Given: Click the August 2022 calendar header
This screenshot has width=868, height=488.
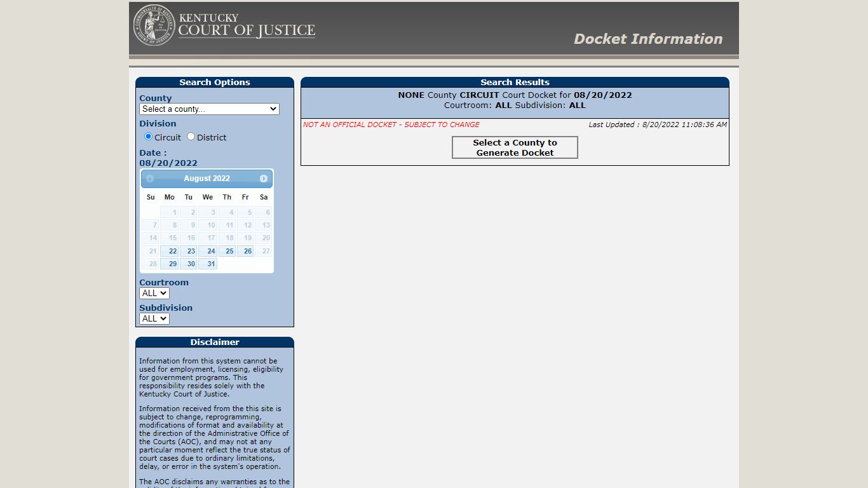Looking at the screenshot, I should [207, 179].
